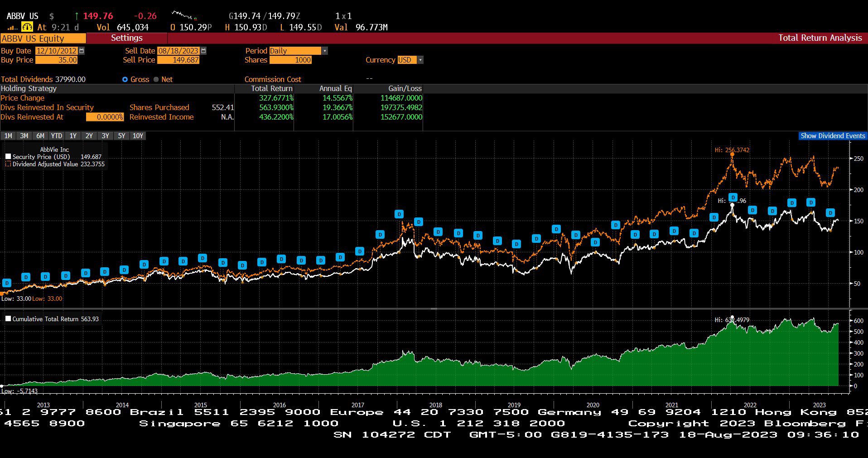The height and width of the screenshot is (458, 868).
Task: Click the dividend D marker at security price high
Action: (x=733, y=198)
